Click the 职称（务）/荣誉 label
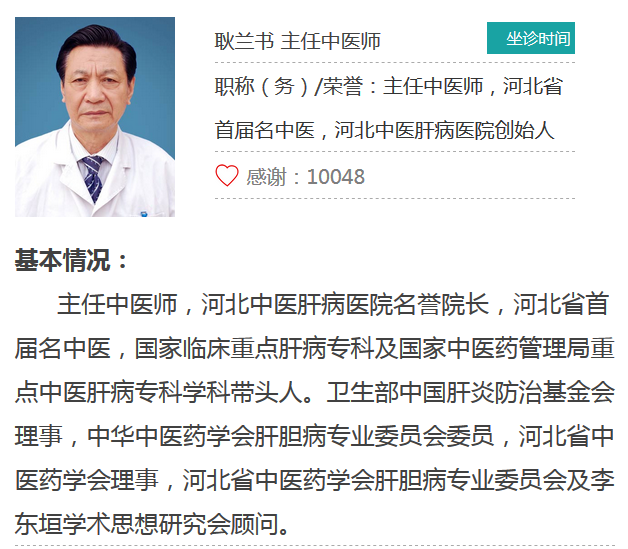 [x=289, y=86]
